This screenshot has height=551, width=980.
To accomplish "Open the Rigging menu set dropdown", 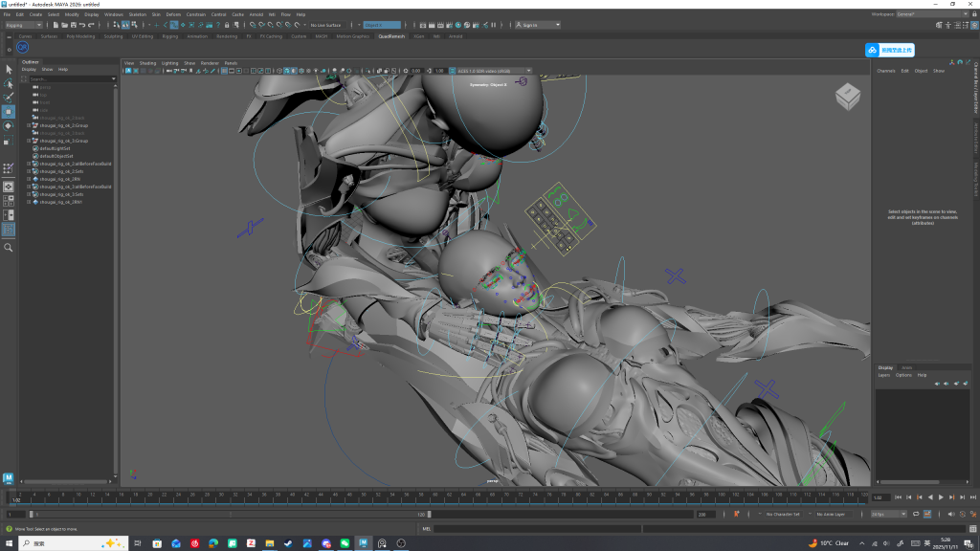I will click(24, 25).
